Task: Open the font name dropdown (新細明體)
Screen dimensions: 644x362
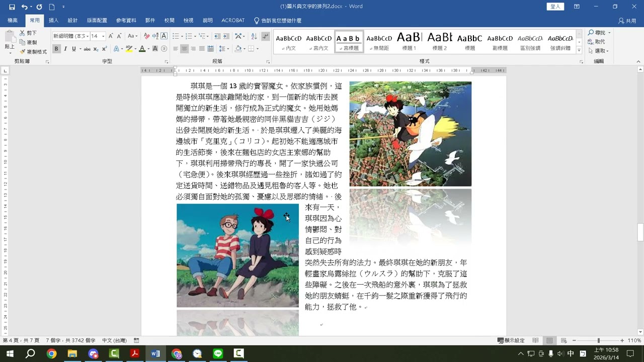Action: [x=88, y=36]
